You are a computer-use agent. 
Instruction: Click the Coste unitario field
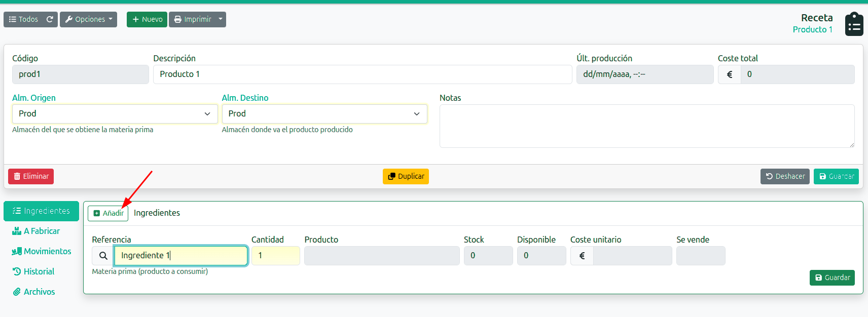pos(632,256)
